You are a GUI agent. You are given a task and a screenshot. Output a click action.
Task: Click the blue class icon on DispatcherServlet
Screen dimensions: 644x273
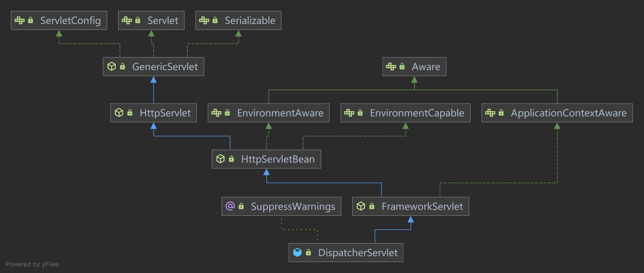tap(297, 253)
